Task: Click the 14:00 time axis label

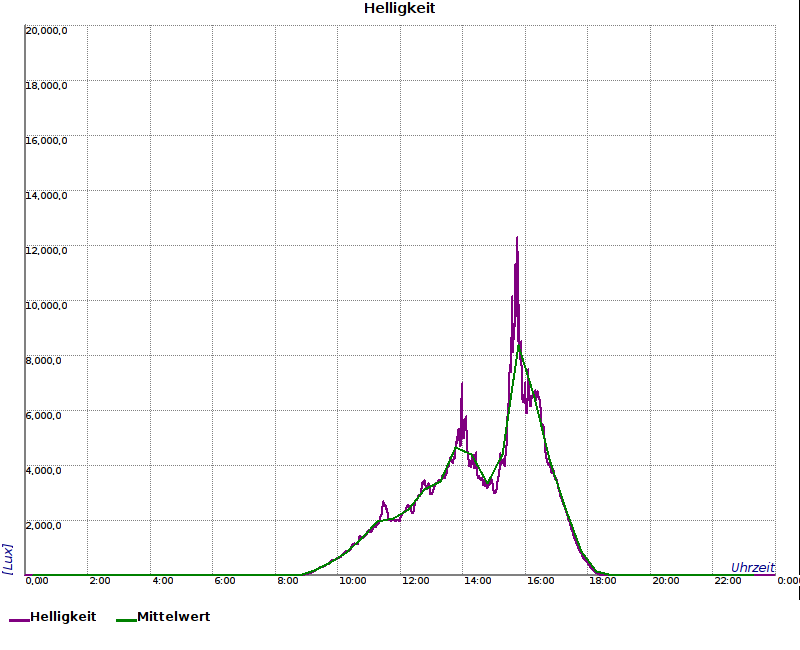Action: (478, 581)
